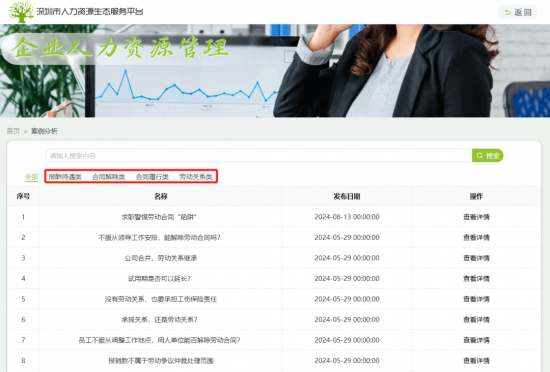Open the case 试用期是否可以延长?
The height and width of the screenshot is (372, 550).
point(159,278)
